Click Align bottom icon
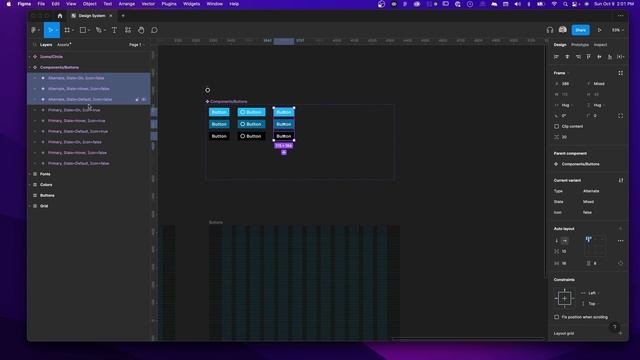The height and width of the screenshot is (360, 640). tap(610, 57)
